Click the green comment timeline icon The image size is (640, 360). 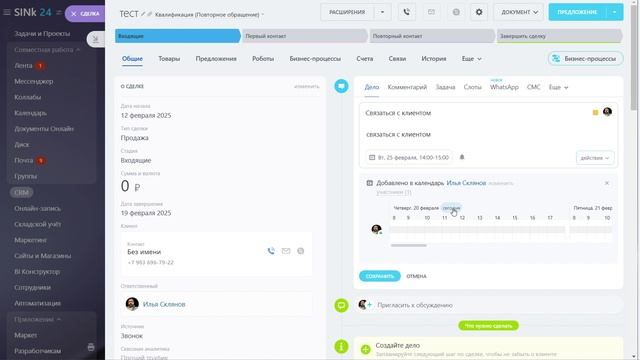(x=341, y=305)
